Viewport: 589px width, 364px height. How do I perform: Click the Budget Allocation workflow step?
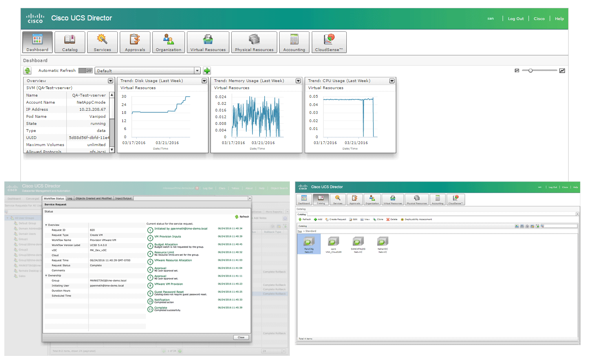pos(166,244)
